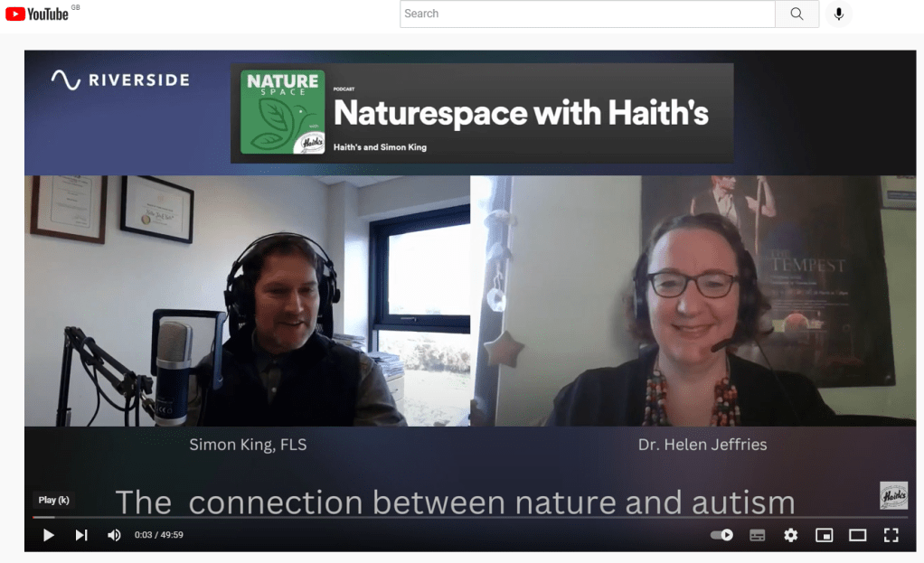This screenshot has width=924, height=563.
Task: Enter full screen mode
Action: coord(891,535)
